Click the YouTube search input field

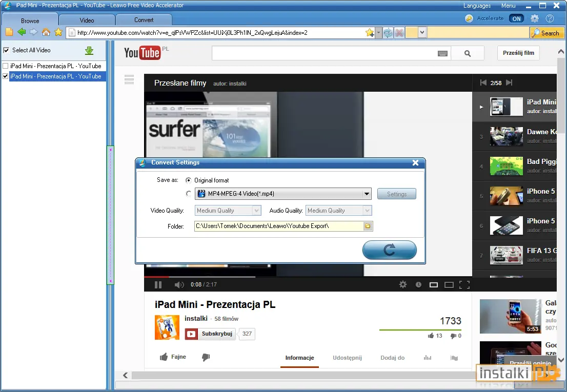325,53
